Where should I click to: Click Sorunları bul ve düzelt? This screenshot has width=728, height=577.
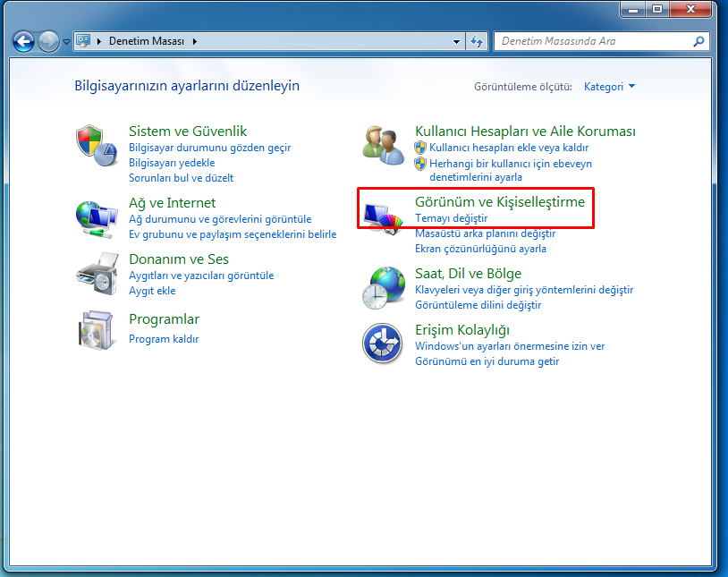pyautogui.click(x=181, y=178)
